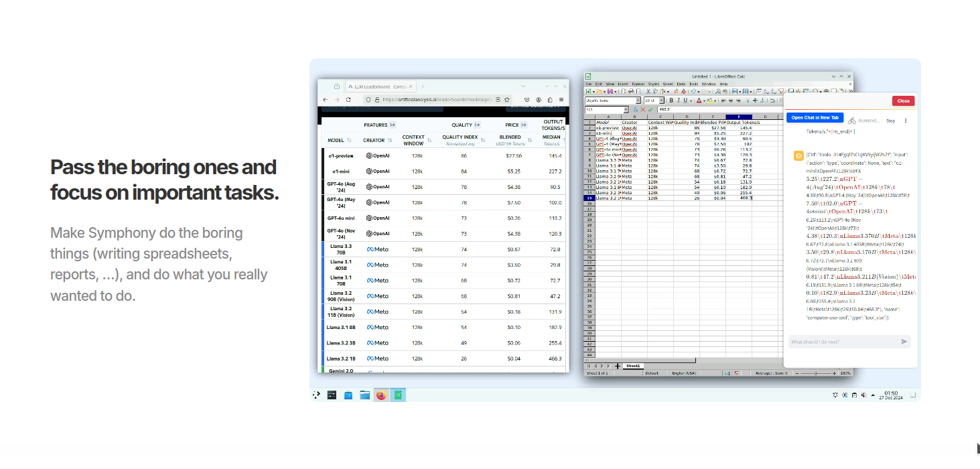Cancel the formula entry with red X
This screenshot has width=980, height=469.
click(643, 110)
